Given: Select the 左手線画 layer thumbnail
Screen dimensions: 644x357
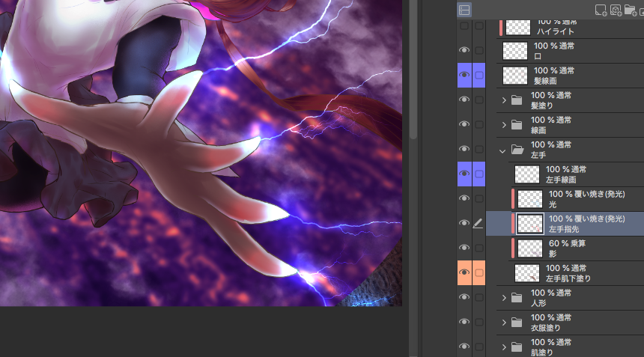Looking at the screenshot, I should 527,174.
